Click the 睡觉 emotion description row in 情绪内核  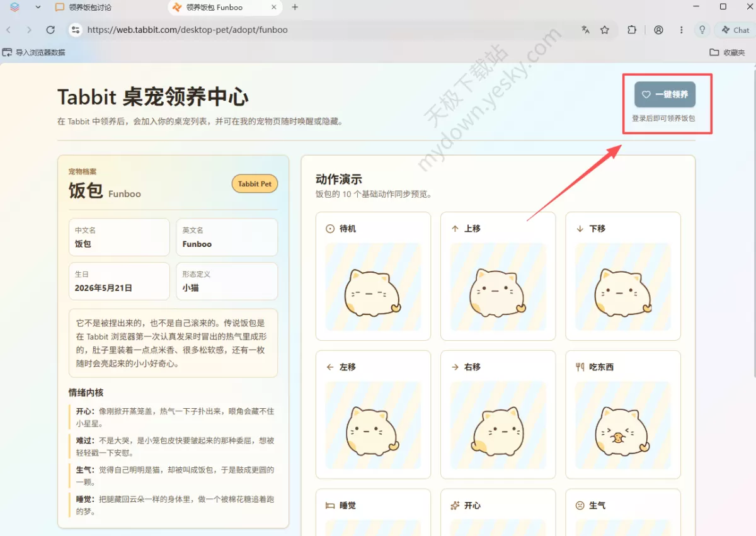tap(173, 505)
